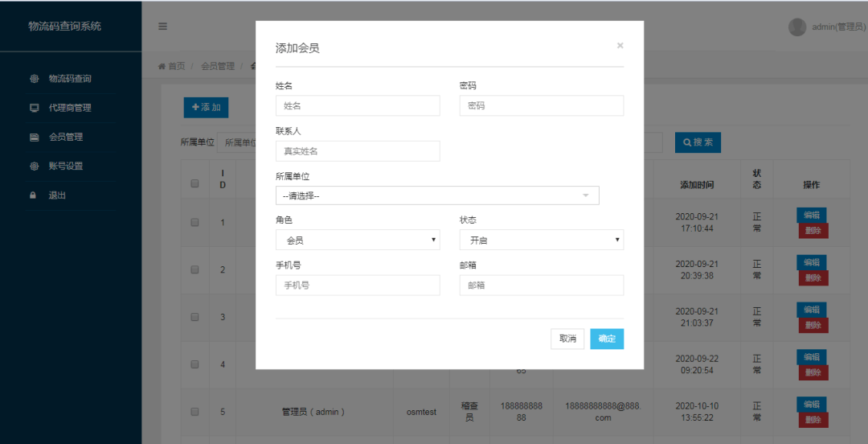Click the 会员管理 sidebar icon
The image size is (868, 444).
click(34, 137)
